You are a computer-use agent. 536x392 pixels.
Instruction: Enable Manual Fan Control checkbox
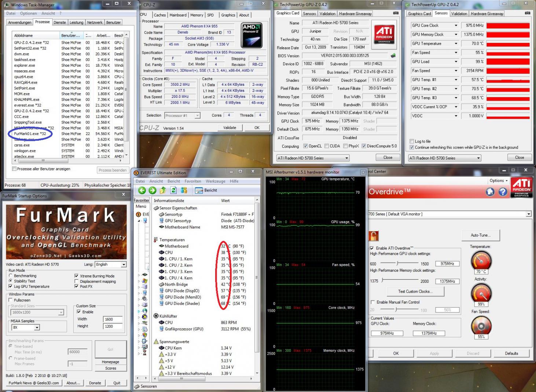[x=373, y=302]
